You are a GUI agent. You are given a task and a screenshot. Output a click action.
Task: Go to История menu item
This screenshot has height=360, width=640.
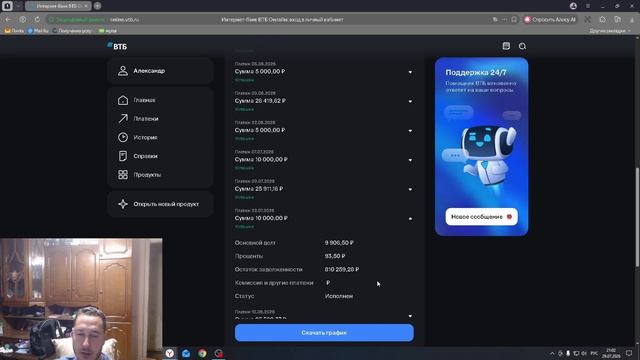pyautogui.click(x=145, y=138)
